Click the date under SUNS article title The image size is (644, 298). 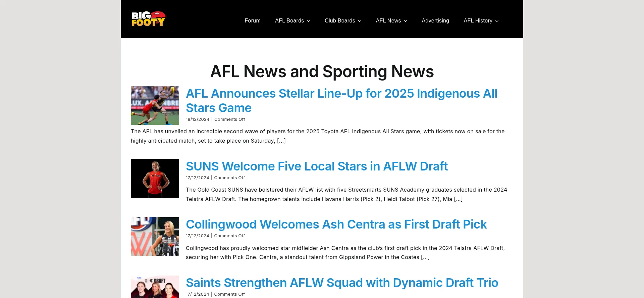point(198,178)
